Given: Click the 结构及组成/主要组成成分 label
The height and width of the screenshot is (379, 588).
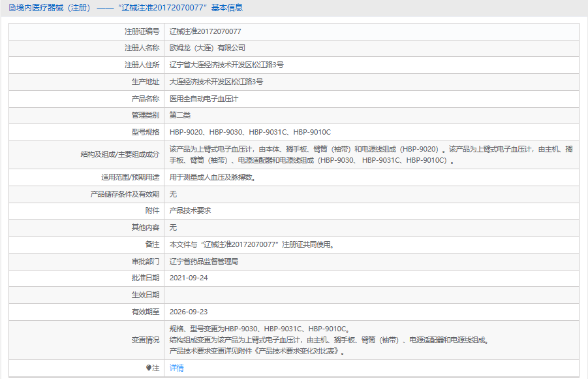Looking at the screenshot, I should pos(120,154).
